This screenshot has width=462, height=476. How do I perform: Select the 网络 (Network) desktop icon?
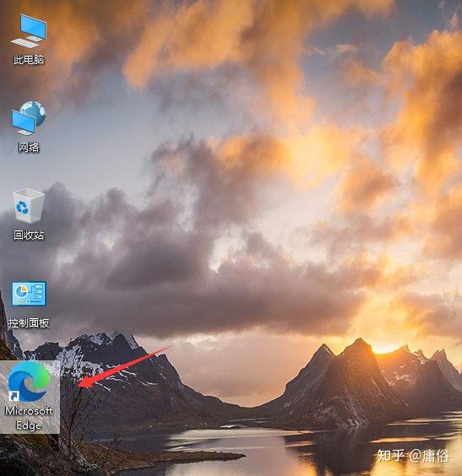pos(29,119)
